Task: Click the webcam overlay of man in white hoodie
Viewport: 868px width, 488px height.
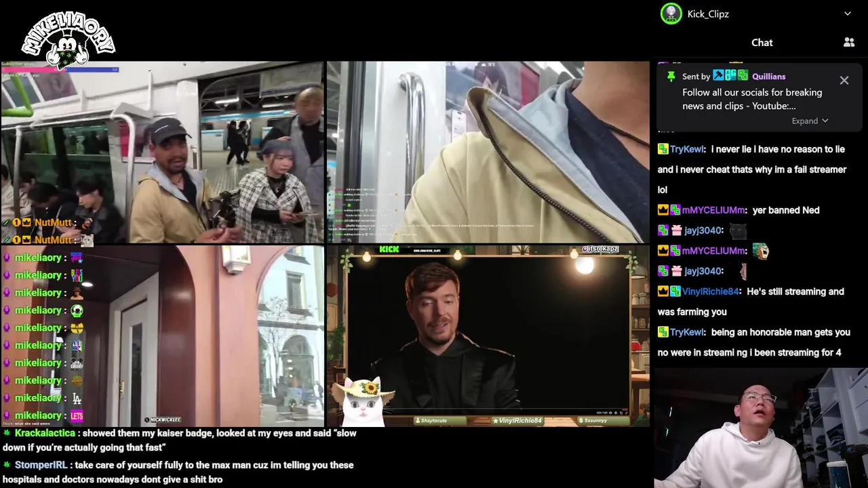Action: (x=761, y=428)
